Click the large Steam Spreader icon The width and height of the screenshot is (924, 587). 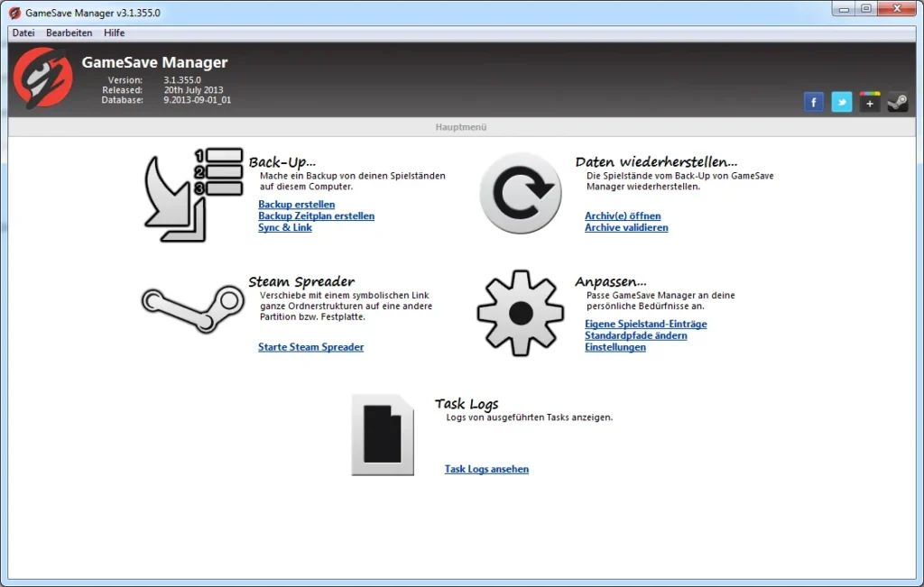pyautogui.click(x=193, y=309)
